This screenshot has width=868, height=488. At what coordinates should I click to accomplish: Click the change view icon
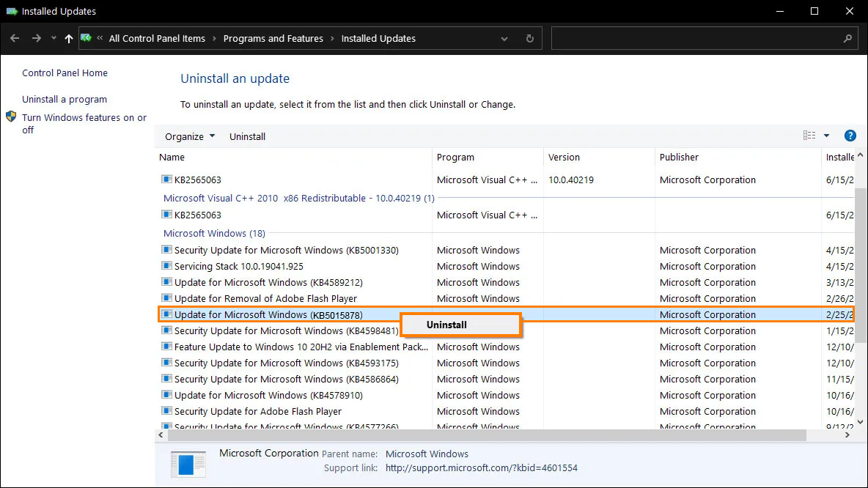809,136
